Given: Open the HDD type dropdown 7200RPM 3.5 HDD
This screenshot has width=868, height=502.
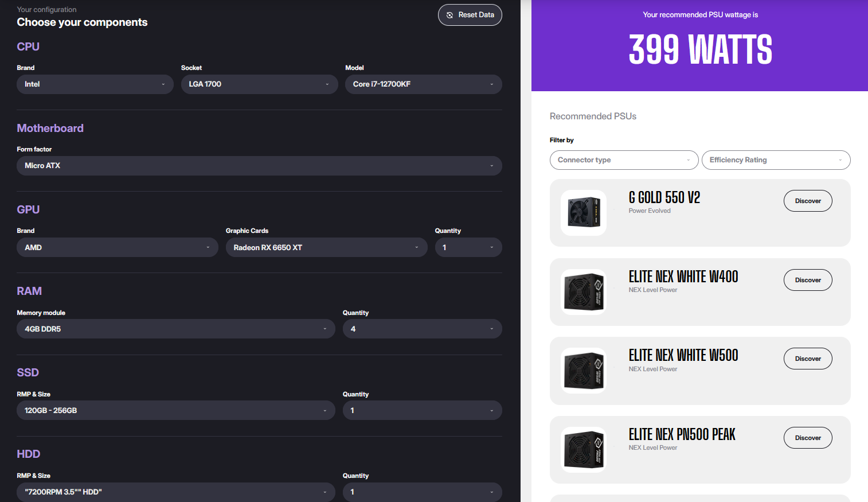Looking at the screenshot, I should click(x=176, y=492).
